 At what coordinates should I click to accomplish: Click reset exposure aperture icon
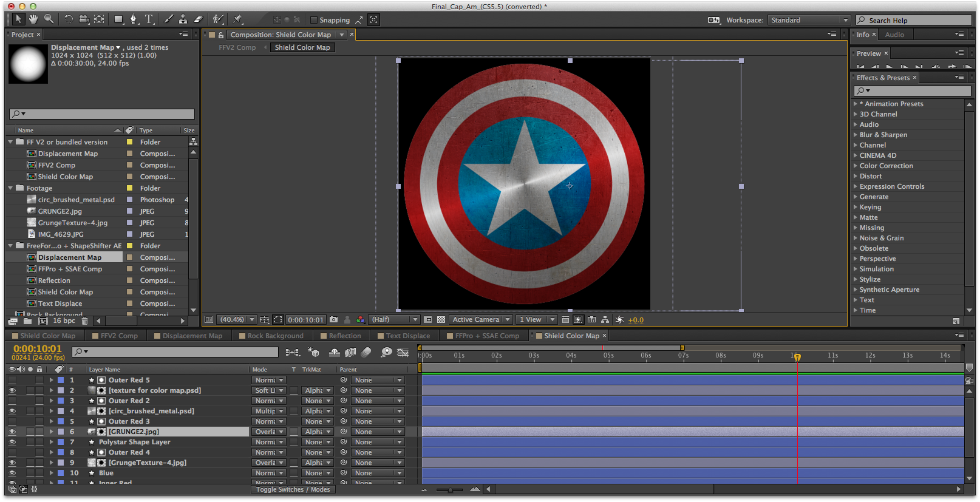pos(619,319)
